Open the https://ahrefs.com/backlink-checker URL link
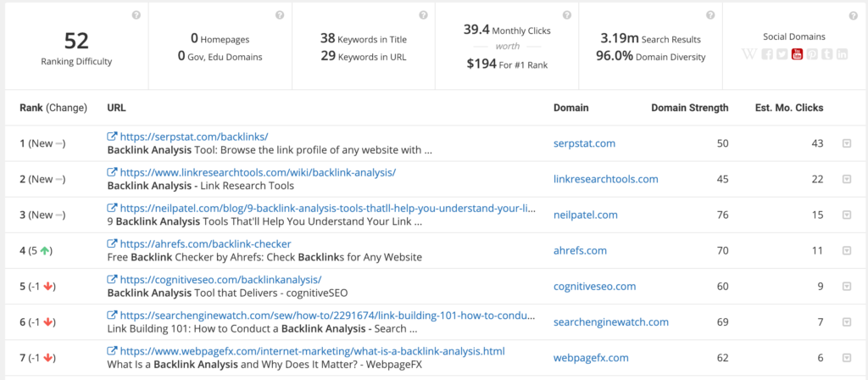The image size is (868, 380). pyautogui.click(x=205, y=243)
